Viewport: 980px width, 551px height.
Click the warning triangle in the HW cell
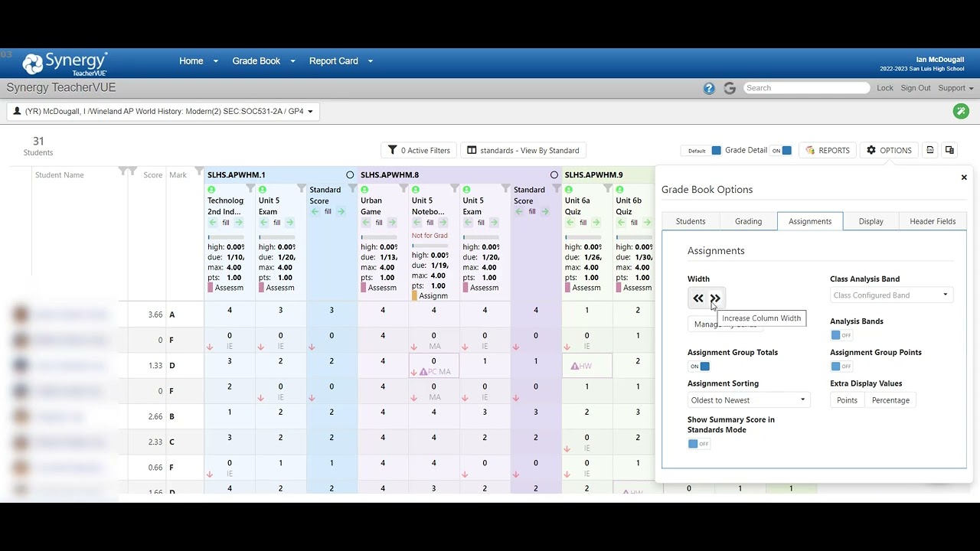click(x=574, y=366)
